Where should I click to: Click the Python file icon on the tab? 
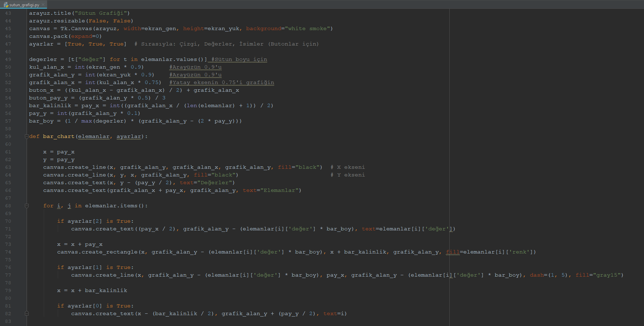click(x=6, y=5)
